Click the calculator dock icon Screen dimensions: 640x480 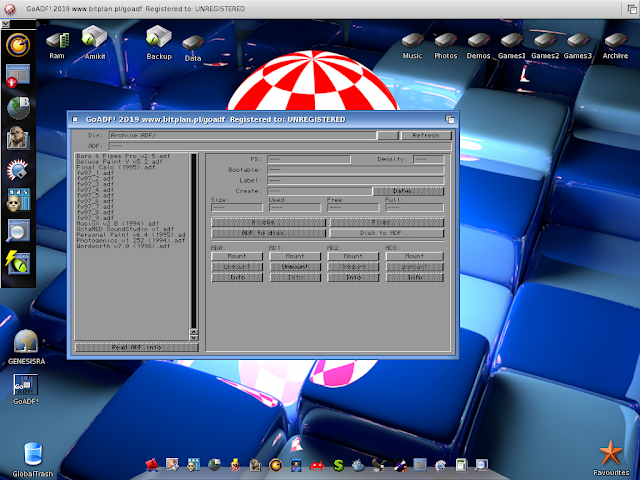coord(461,465)
